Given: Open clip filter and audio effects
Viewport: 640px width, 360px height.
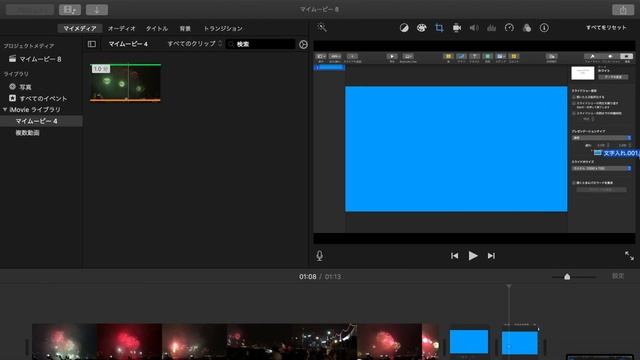Looking at the screenshot, I should point(527,28).
